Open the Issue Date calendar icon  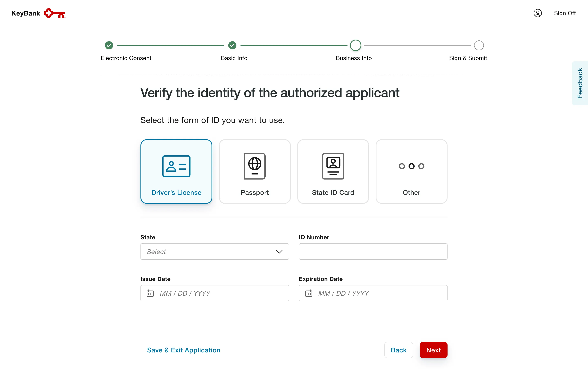(150, 293)
